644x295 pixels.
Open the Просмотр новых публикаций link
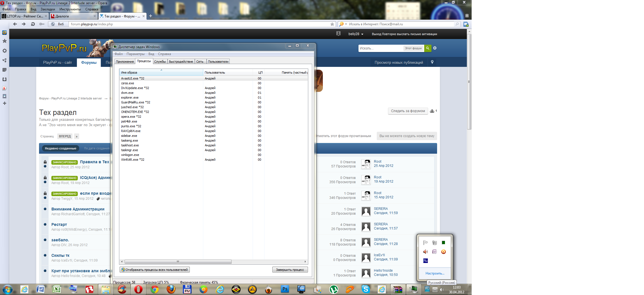click(399, 62)
